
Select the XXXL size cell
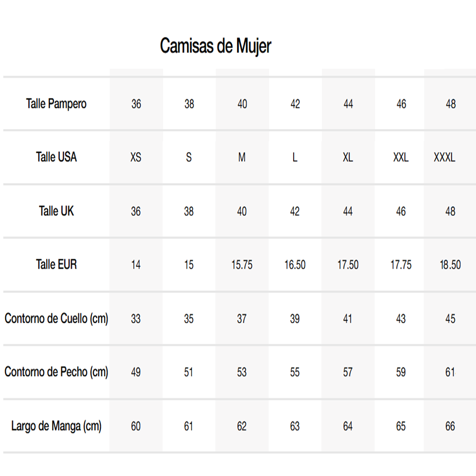pos(445,158)
